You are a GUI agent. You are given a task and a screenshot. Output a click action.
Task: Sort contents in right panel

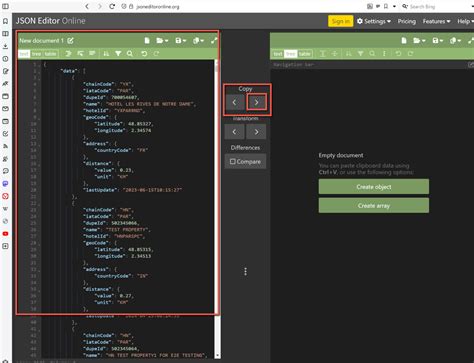348,54
